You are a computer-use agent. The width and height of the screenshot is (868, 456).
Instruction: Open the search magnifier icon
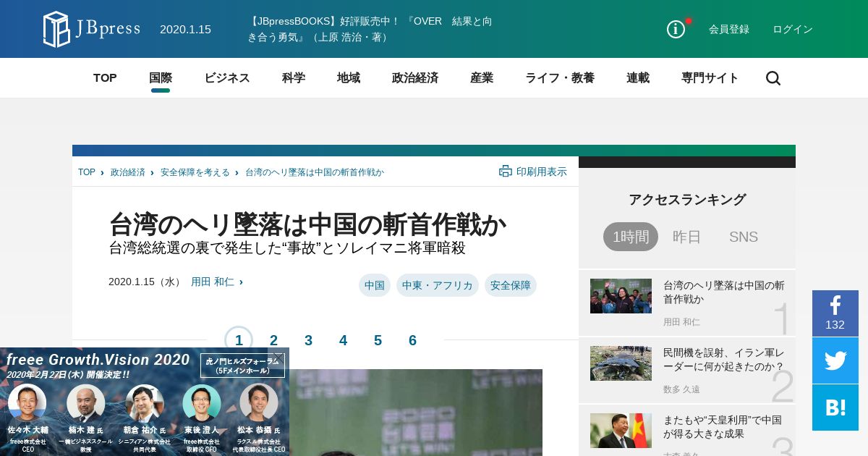pyautogui.click(x=773, y=78)
